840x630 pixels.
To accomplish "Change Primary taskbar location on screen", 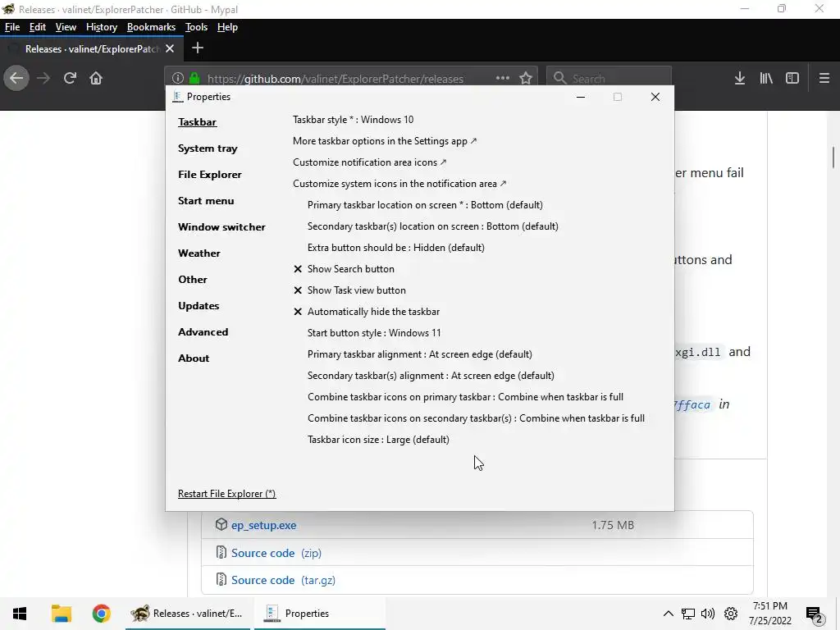I will [425, 205].
